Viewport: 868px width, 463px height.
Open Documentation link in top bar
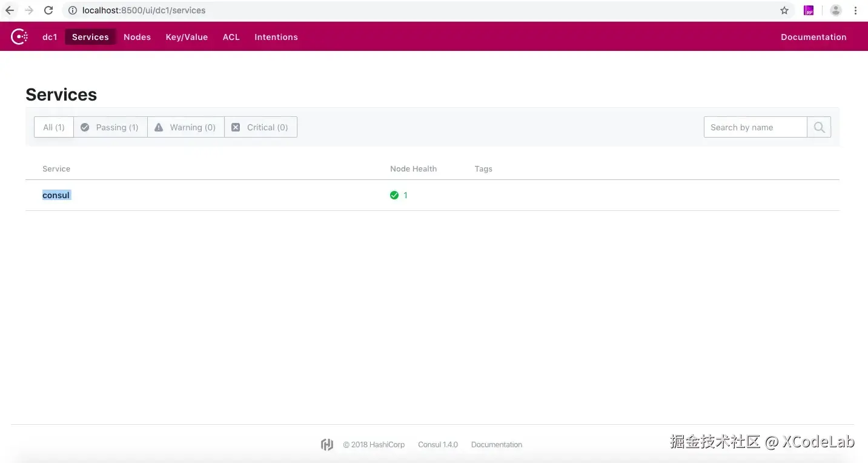(813, 37)
